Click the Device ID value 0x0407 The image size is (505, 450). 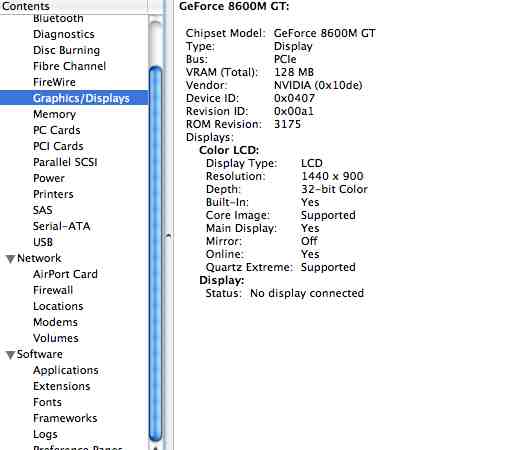coord(294,98)
